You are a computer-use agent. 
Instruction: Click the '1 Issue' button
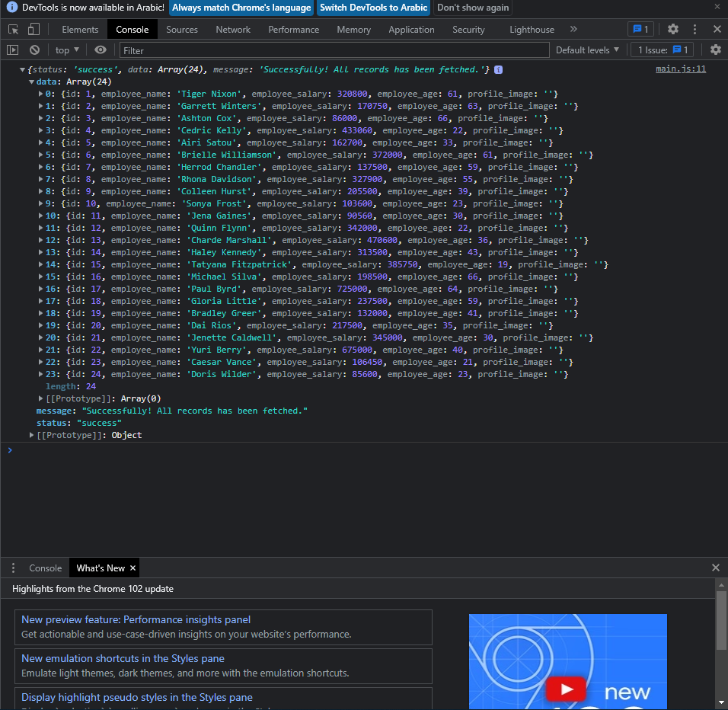click(662, 50)
